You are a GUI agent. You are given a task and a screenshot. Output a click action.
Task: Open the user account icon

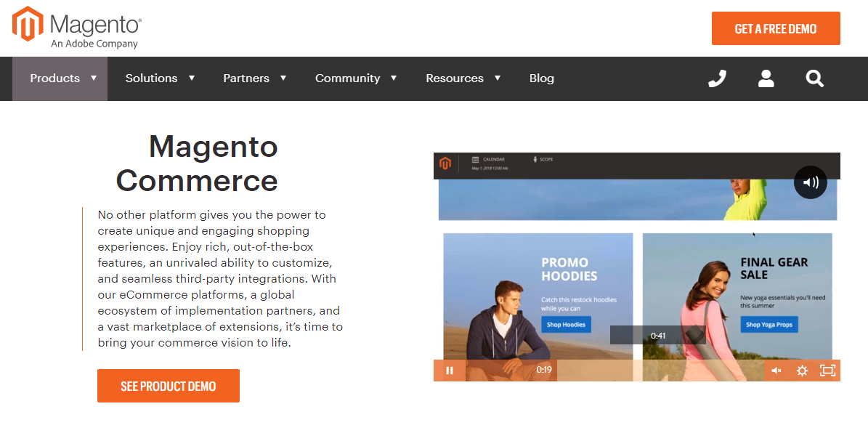point(766,78)
